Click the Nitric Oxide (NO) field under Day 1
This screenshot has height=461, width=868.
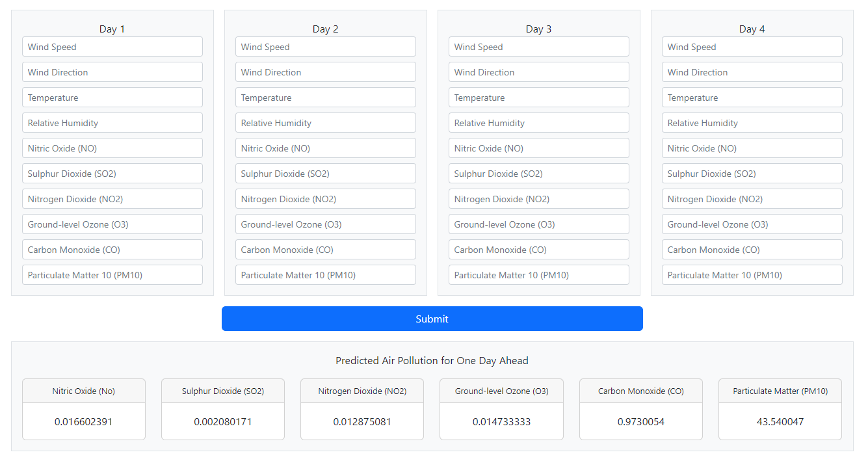(x=112, y=148)
